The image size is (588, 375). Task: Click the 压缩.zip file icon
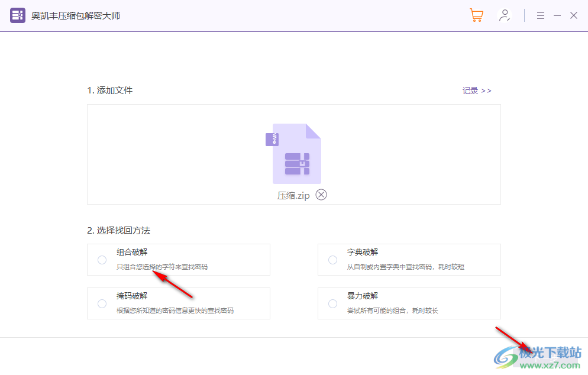point(293,154)
